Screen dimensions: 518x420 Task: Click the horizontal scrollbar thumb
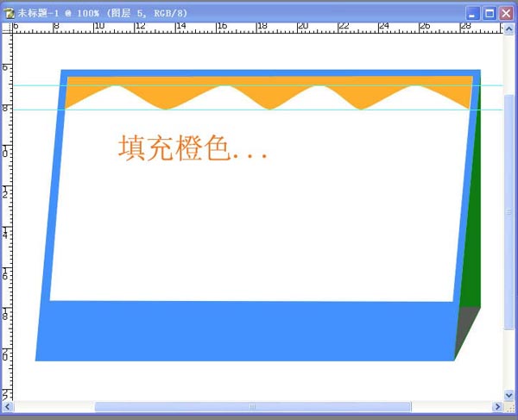click(252, 407)
